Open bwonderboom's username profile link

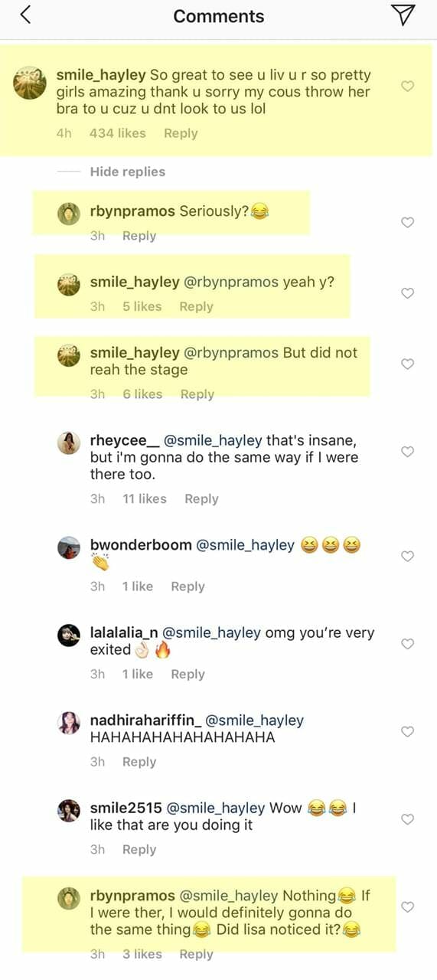pos(141,545)
